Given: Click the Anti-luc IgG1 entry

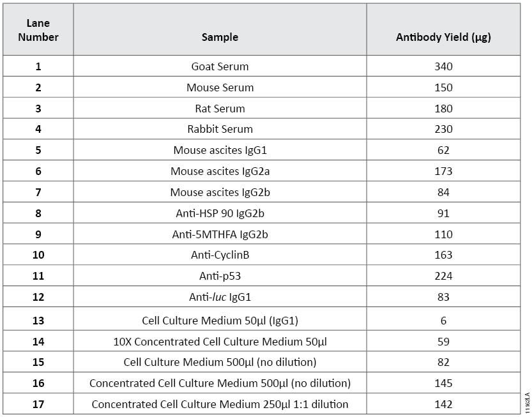Looking at the screenshot, I should pyautogui.click(x=220, y=297).
